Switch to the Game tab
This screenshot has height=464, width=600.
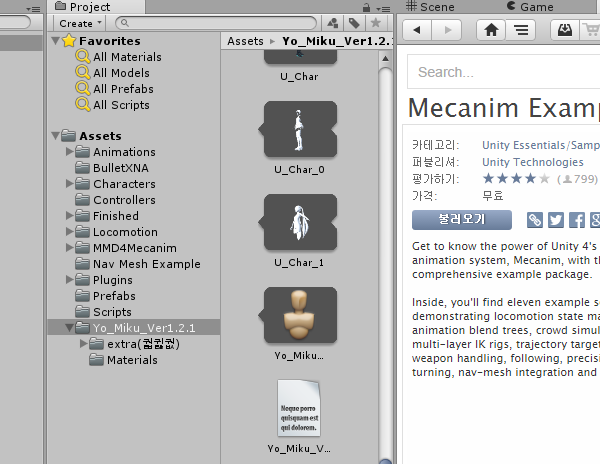pos(530,7)
